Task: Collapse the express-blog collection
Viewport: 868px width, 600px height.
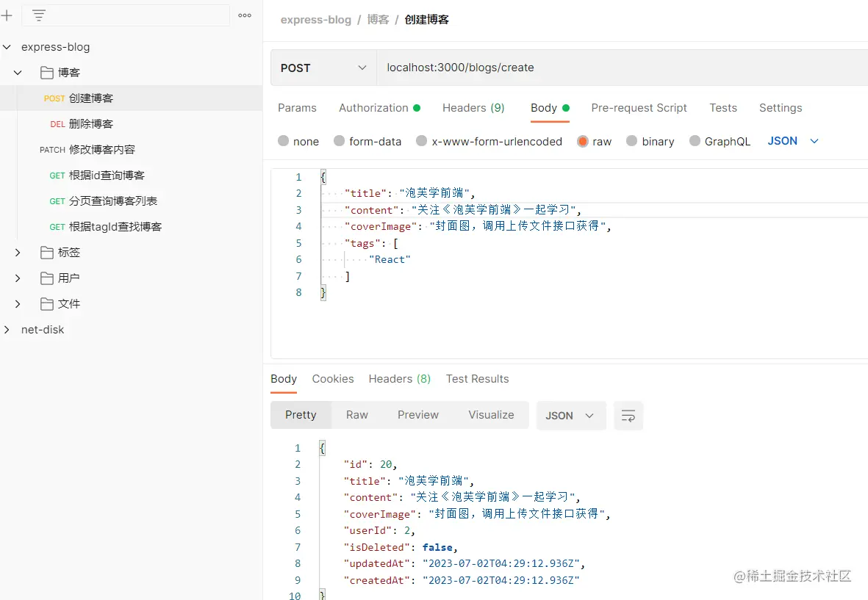Action: click(7, 47)
